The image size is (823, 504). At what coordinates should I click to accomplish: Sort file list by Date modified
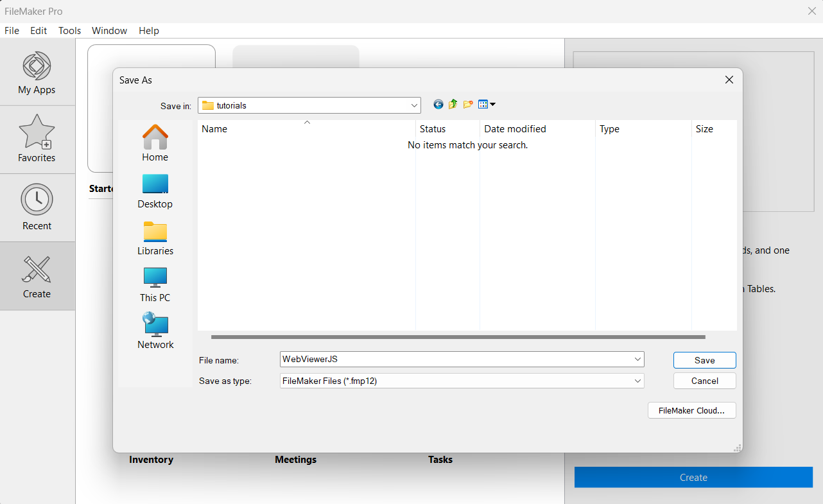point(537,128)
